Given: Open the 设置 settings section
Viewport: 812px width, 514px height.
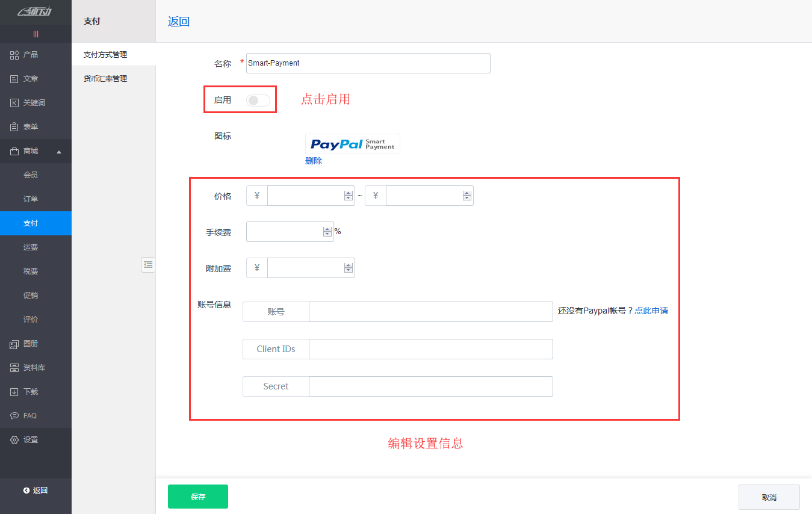Looking at the screenshot, I should [30, 439].
